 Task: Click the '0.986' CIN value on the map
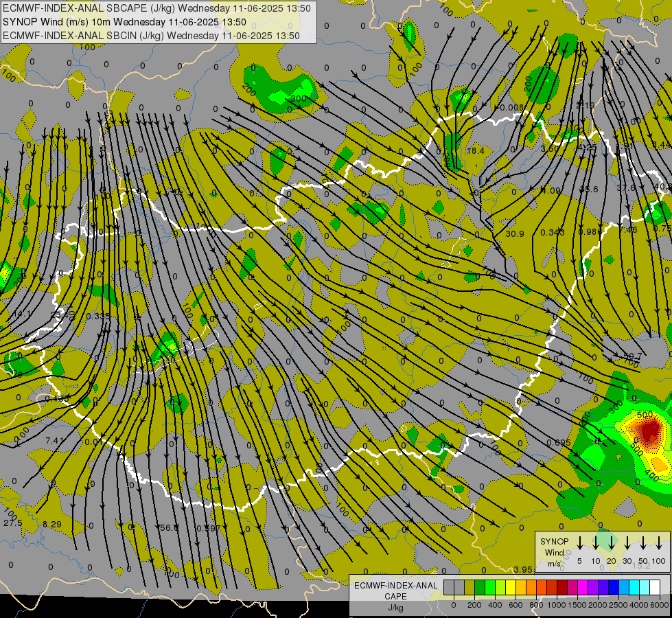click(x=590, y=231)
